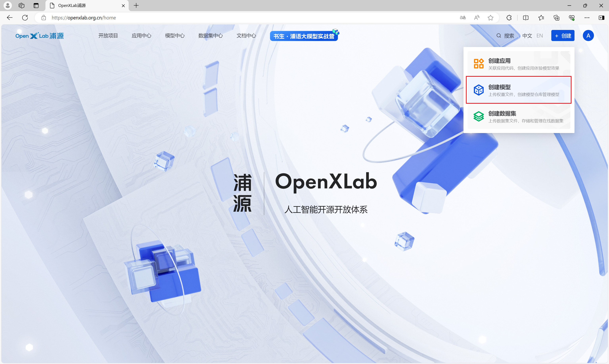Click the browser profile icon

point(8,5)
